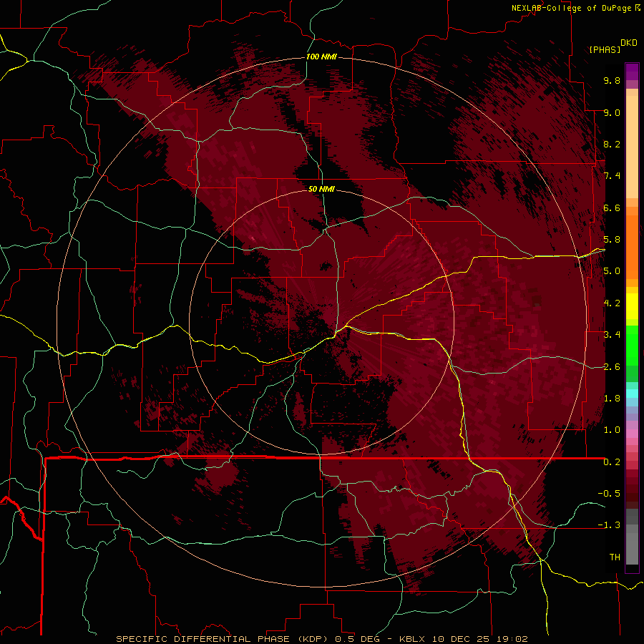Click the -0.5 value on color scale
The width and height of the screenshot is (644, 644).
(x=609, y=494)
